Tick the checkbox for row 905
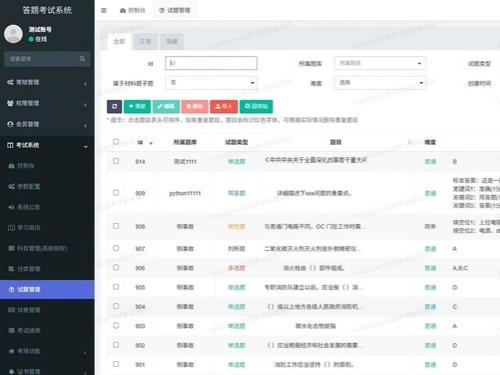 point(116,286)
